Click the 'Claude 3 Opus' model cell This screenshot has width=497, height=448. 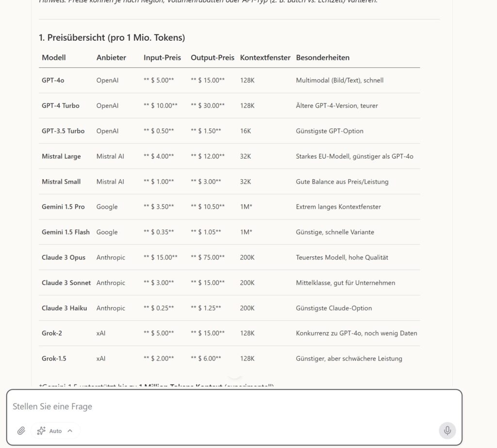coord(64,257)
